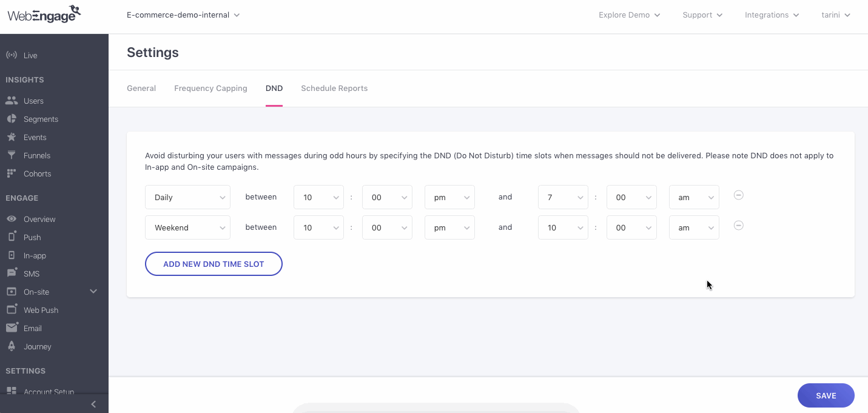The width and height of the screenshot is (868, 413).
Task: Change Daily slot start hour 10
Action: pyautogui.click(x=318, y=197)
